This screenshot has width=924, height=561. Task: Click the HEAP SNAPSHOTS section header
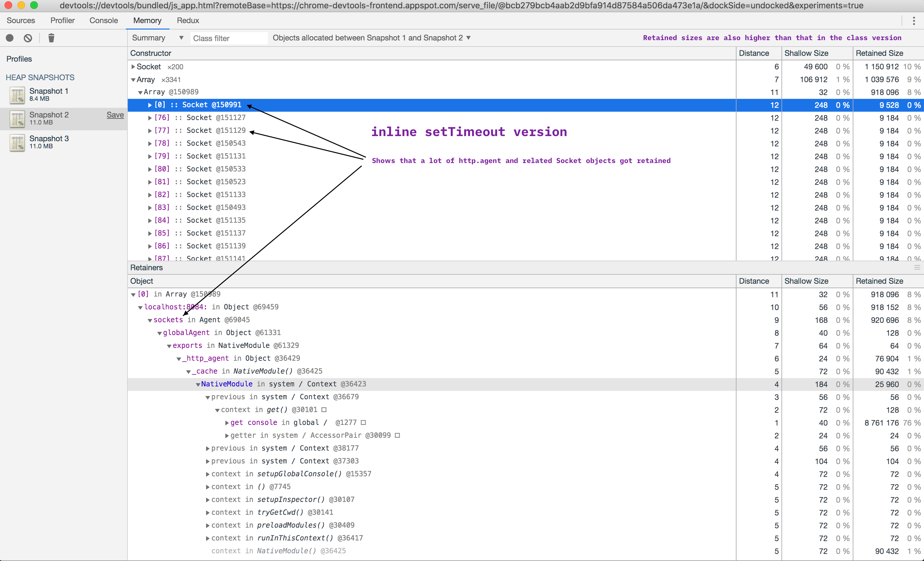click(40, 78)
